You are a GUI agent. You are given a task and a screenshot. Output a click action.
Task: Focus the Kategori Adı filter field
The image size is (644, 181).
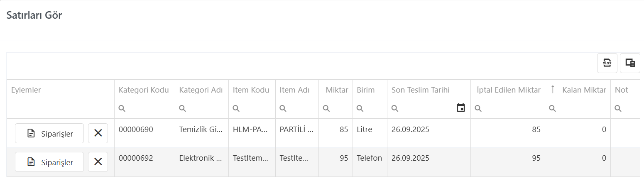(x=201, y=108)
